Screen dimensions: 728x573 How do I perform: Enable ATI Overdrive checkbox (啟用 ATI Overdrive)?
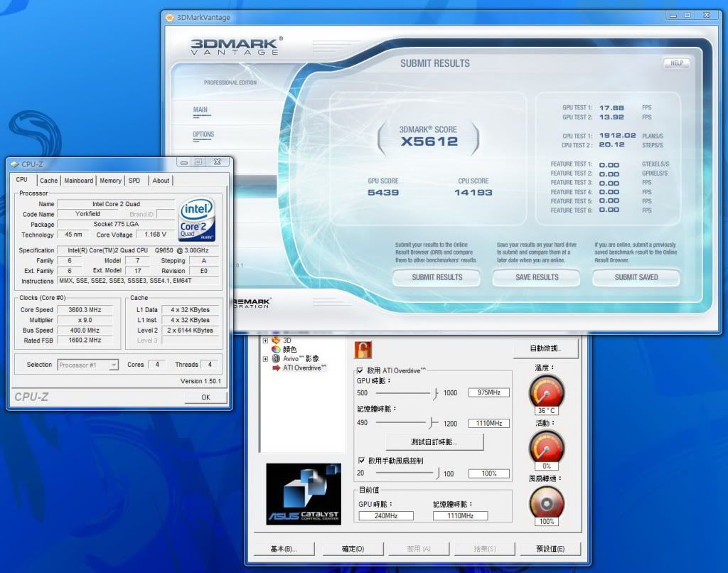point(360,370)
